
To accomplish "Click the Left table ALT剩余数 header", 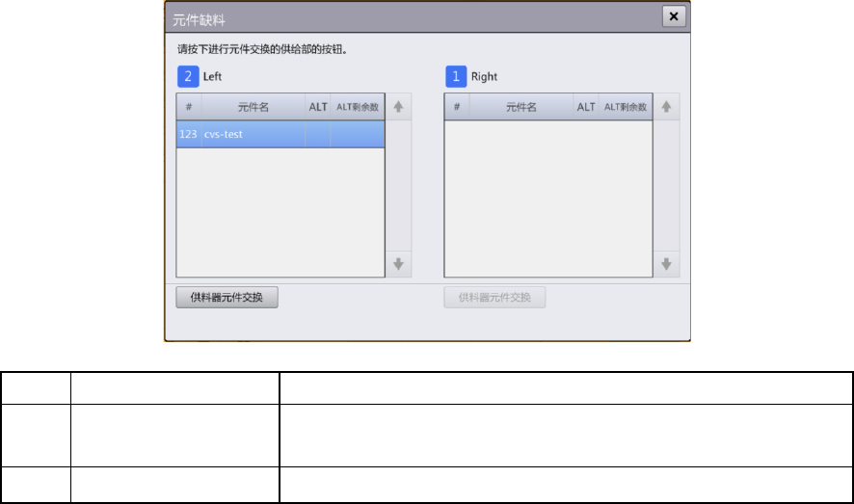I will [x=358, y=107].
